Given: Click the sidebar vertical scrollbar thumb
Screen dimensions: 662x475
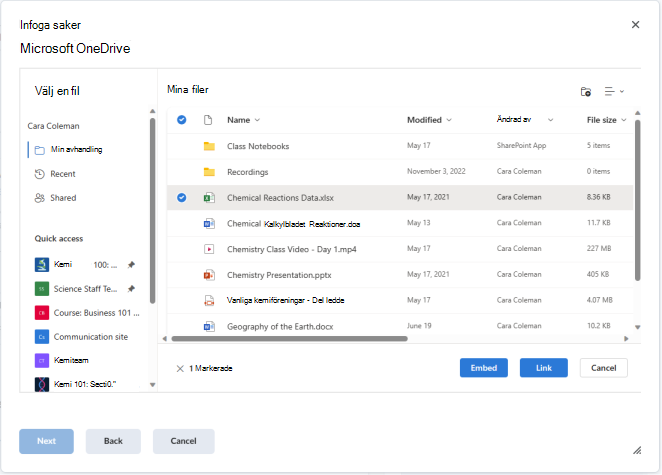Looking at the screenshot, I should click(x=152, y=211).
